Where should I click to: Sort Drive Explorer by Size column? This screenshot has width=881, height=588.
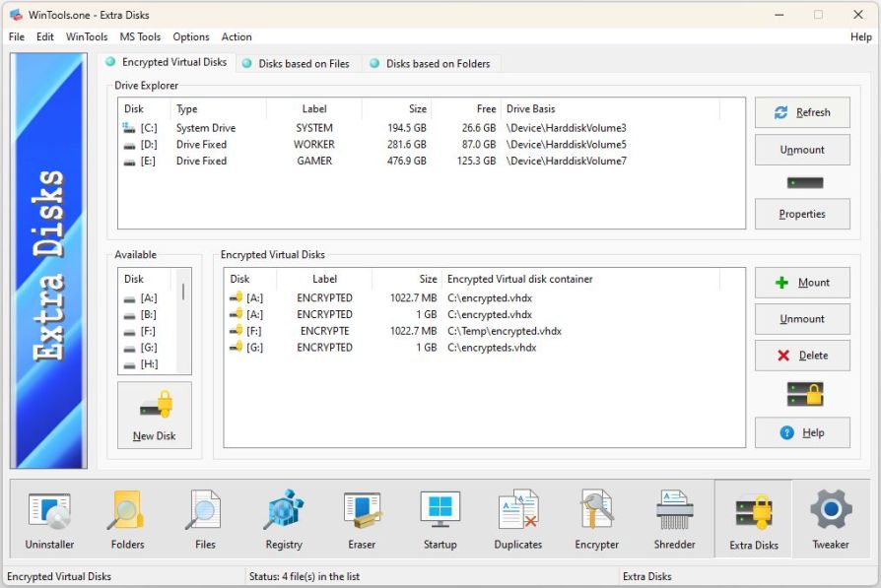pyautogui.click(x=395, y=109)
